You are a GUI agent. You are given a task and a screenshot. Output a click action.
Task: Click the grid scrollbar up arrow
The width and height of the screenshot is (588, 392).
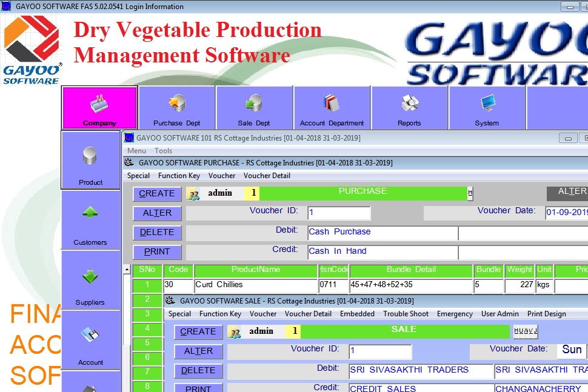click(127, 269)
